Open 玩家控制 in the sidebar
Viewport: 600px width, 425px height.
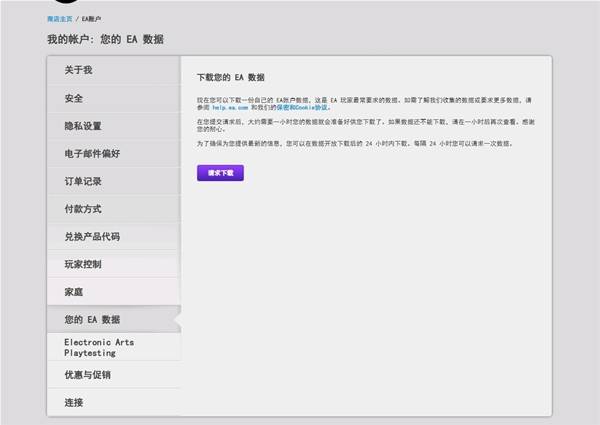pyautogui.click(x=114, y=264)
